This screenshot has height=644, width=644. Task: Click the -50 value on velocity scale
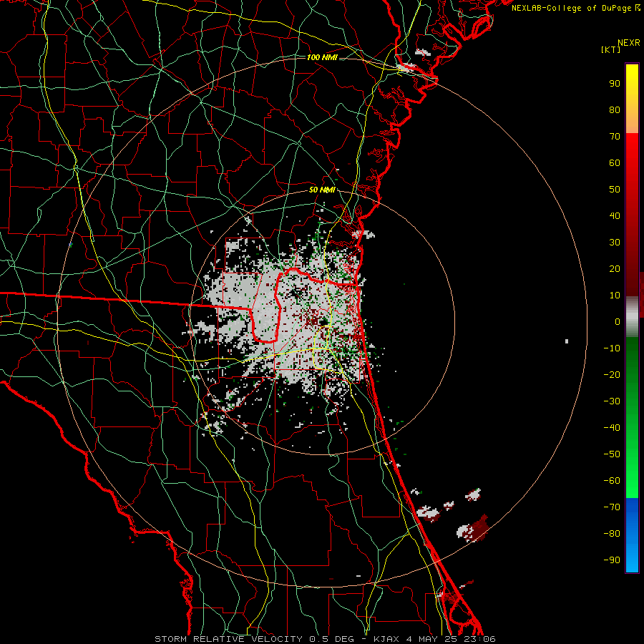[612, 454]
